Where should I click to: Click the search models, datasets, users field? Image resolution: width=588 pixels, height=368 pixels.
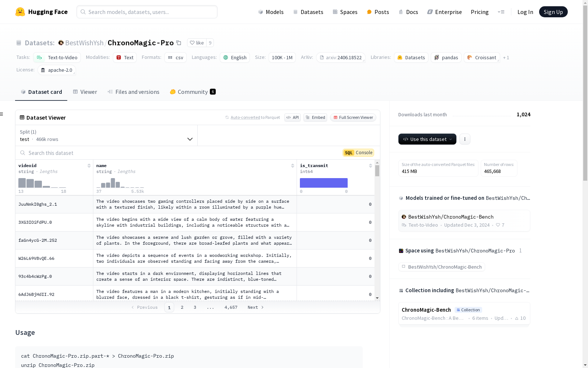(x=147, y=12)
